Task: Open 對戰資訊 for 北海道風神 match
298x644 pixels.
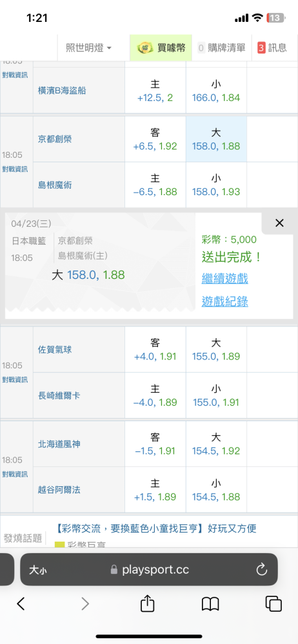Action: [15, 475]
